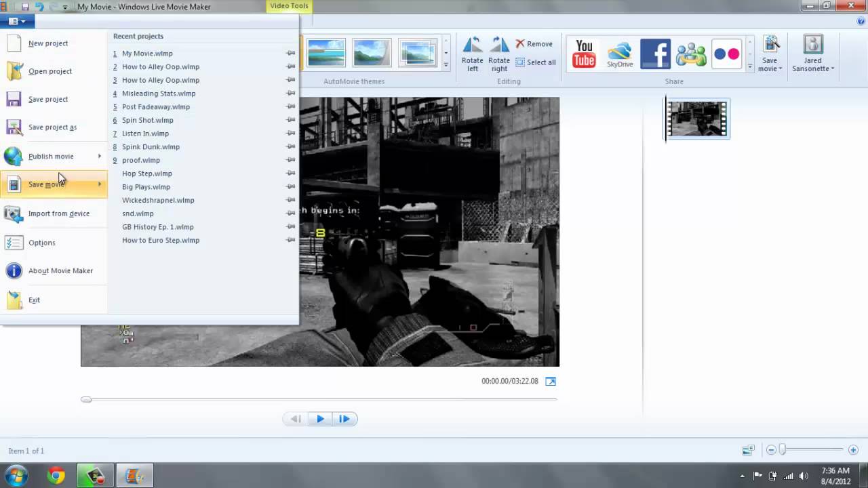Rotate video right

[x=499, y=54]
